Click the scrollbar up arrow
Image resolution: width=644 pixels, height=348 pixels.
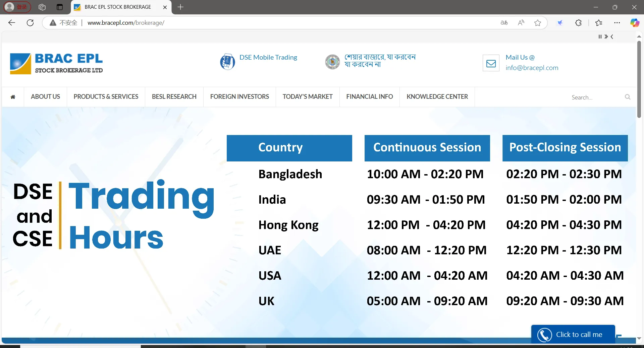639,37
